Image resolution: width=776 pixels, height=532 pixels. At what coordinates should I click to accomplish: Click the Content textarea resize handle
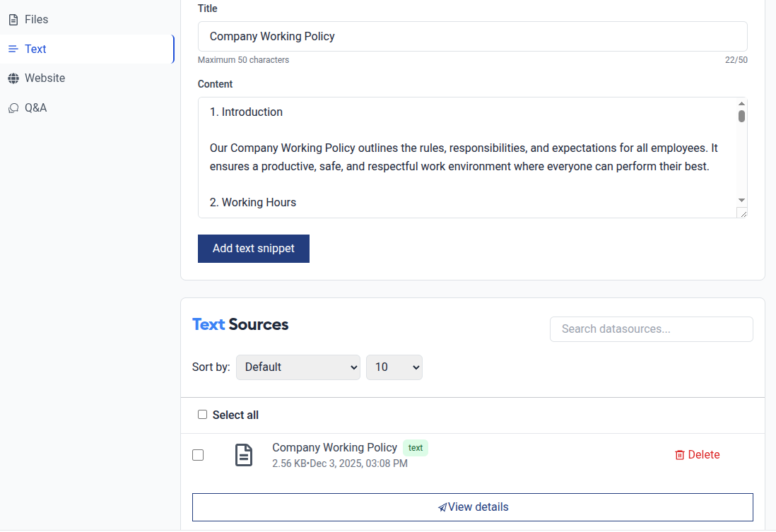743,214
